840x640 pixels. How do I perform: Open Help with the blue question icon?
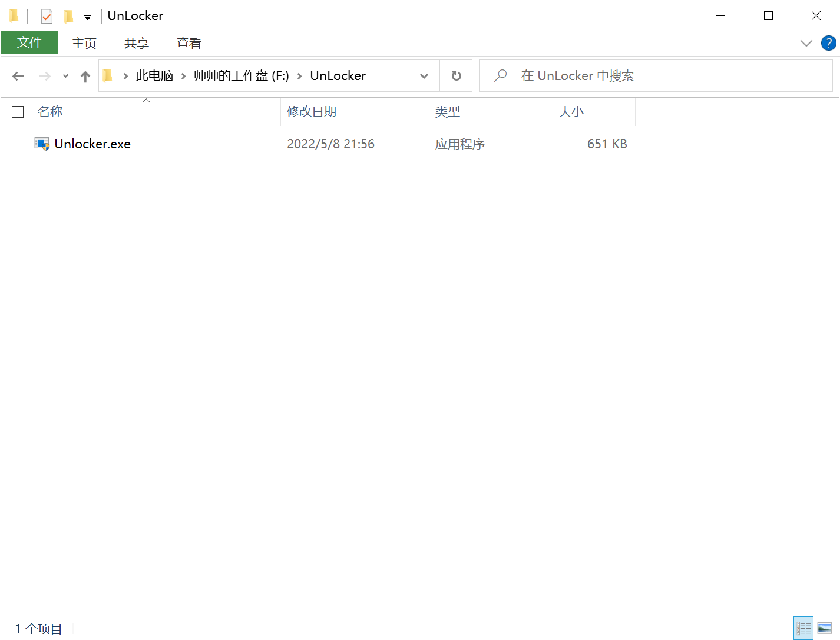click(x=829, y=43)
